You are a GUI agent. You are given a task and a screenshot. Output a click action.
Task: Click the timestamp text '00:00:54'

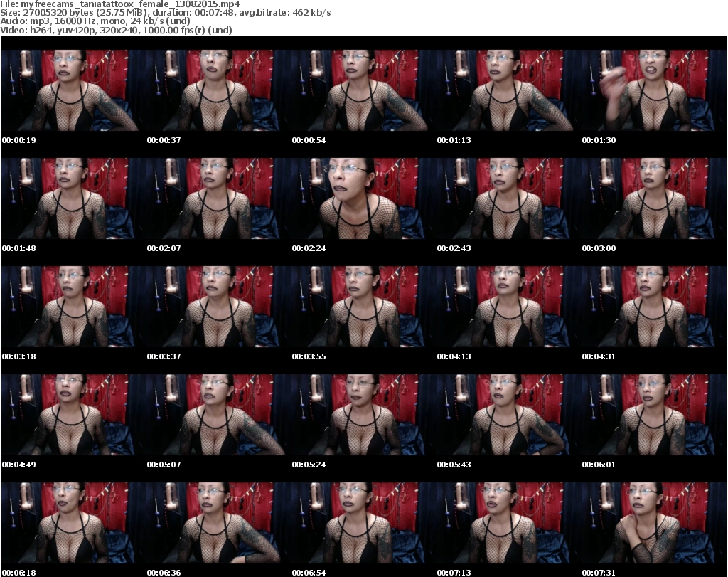point(309,140)
